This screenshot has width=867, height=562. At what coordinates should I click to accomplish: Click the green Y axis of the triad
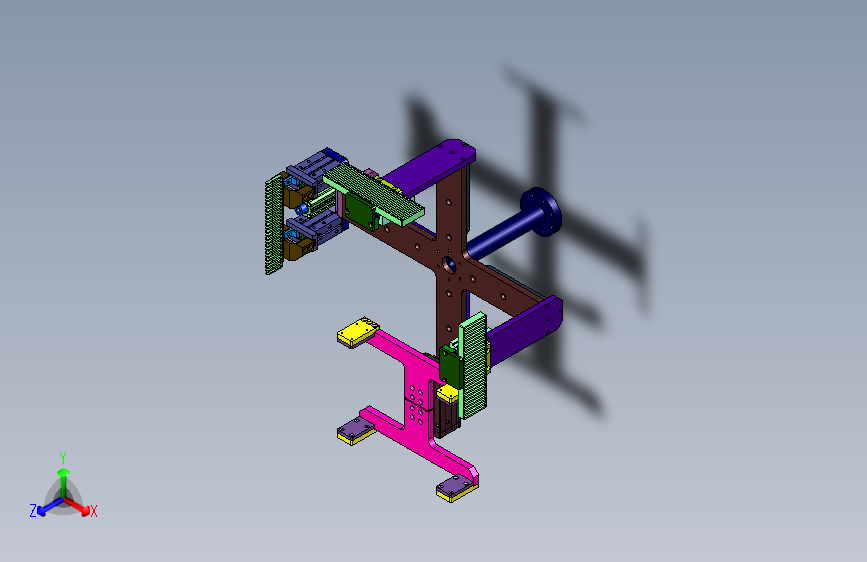point(64,484)
